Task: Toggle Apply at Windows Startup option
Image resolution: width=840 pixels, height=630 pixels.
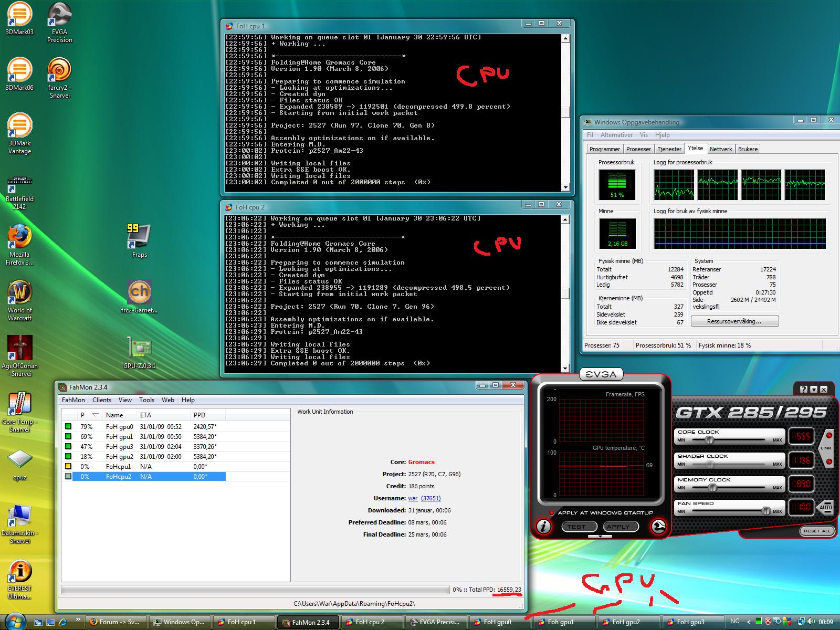Action: click(551, 513)
